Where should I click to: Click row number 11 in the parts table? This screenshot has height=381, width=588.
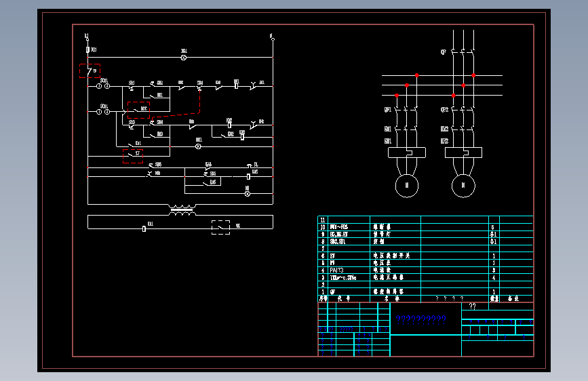[323, 220]
